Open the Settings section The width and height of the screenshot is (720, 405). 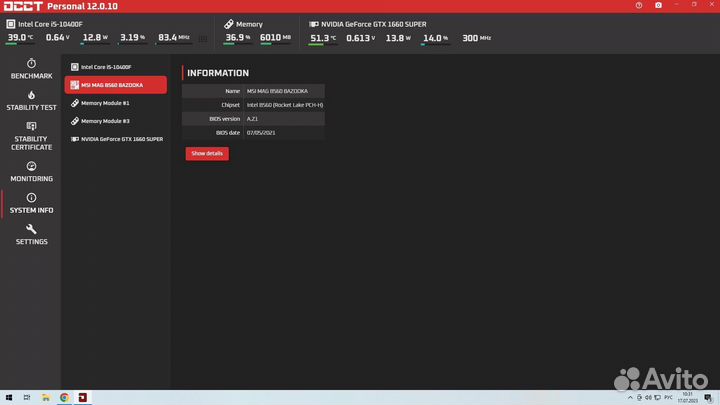pyautogui.click(x=31, y=235)
